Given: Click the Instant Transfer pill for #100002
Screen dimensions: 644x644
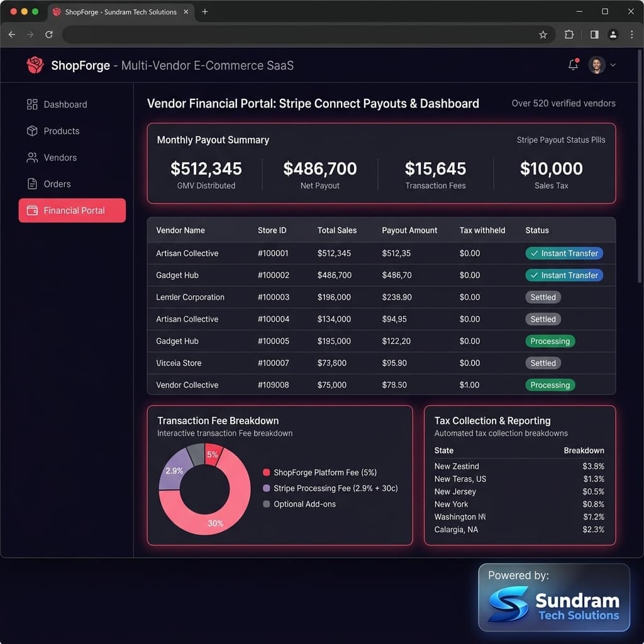Looking at the screenshot, I should [564, 275].
